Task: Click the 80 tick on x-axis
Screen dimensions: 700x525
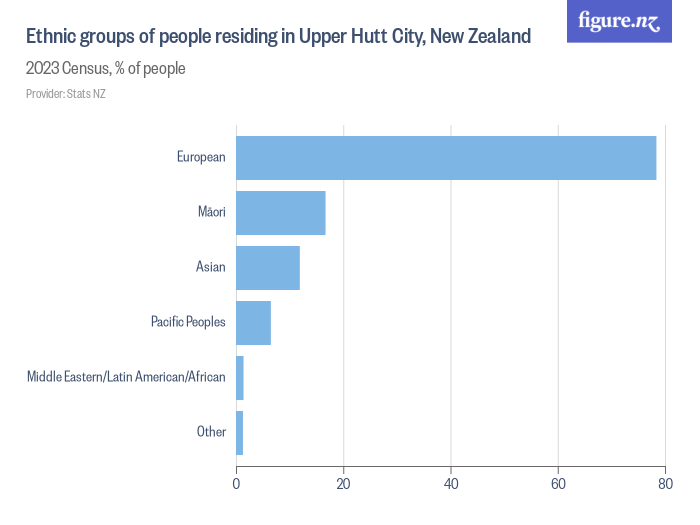Action: (665, 484)
